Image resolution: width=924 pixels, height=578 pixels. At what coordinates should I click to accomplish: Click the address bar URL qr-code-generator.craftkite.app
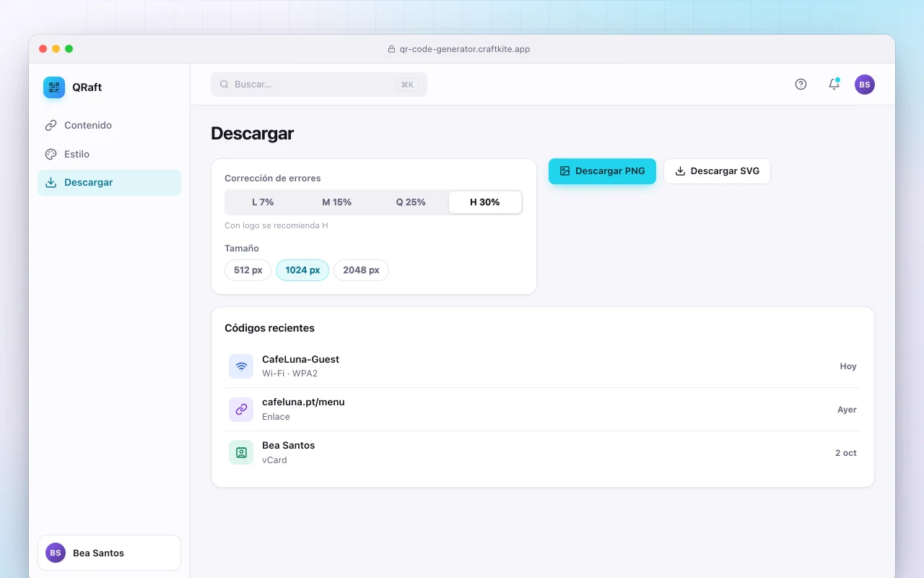[465, 49]
